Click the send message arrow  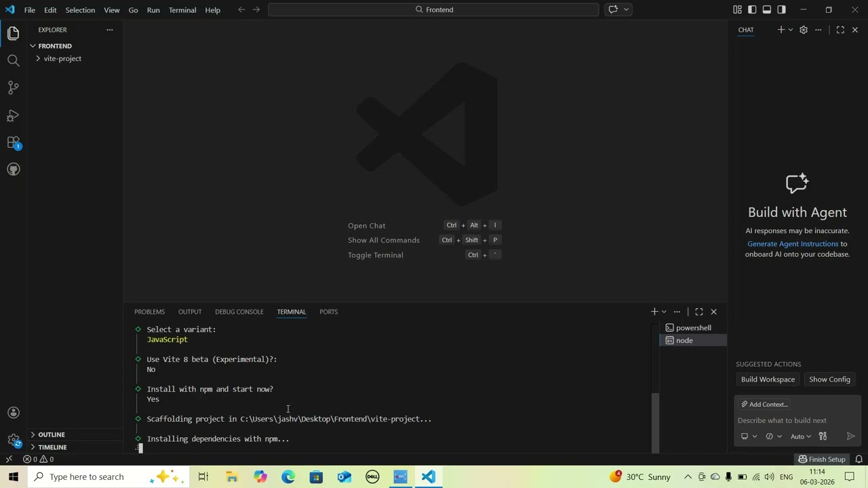click(x=850, y=436)
